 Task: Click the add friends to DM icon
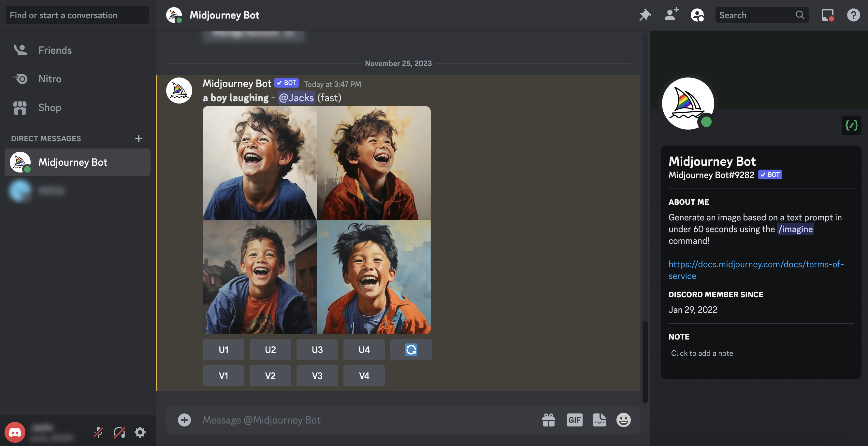[x=671, y=15]
